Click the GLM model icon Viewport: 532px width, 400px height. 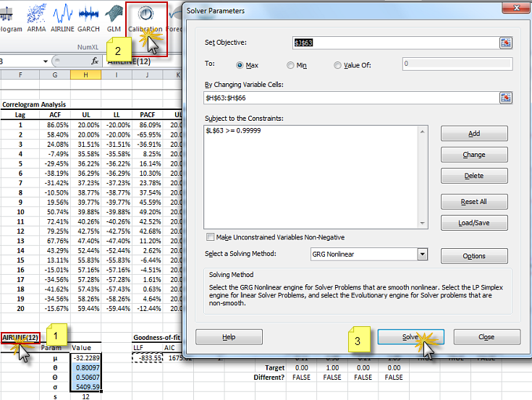tap(114, 17)
